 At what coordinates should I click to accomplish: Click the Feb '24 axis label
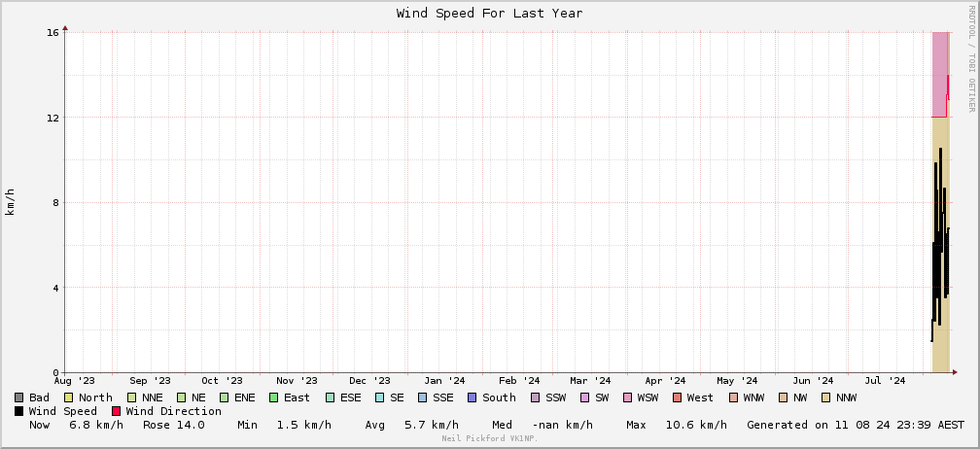coord(519,380)
